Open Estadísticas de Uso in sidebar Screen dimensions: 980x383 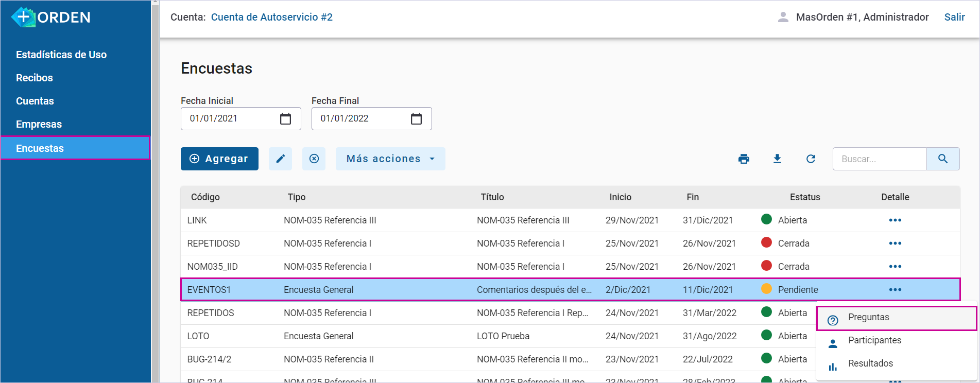[61, 55]
